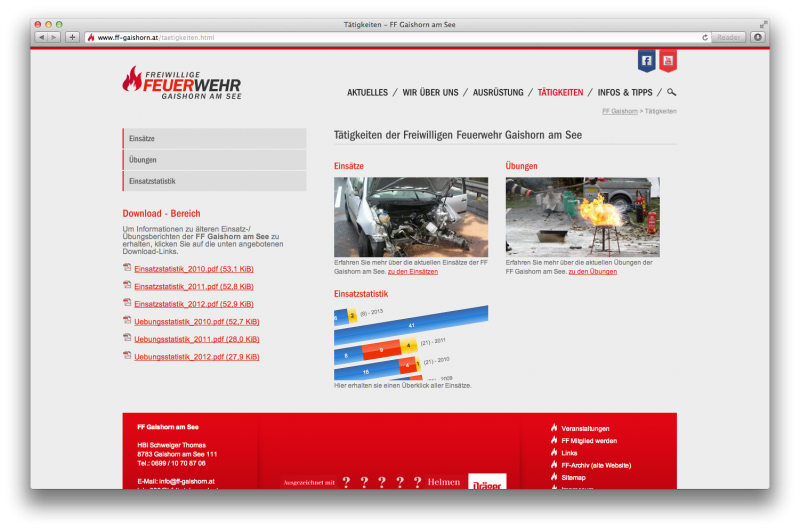Select Einsatzstatistik in the sidebar menu
Viewport: 800px width, 531px height.
(214, 181)
